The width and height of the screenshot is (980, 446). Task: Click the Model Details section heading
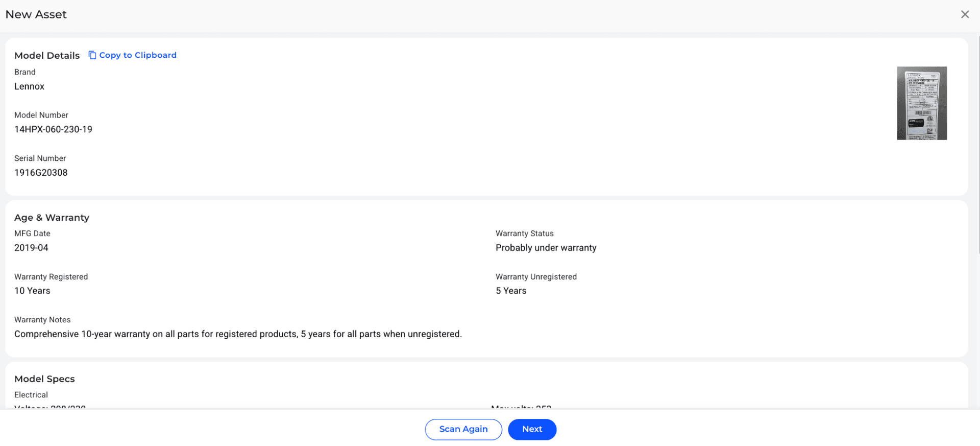47,56
